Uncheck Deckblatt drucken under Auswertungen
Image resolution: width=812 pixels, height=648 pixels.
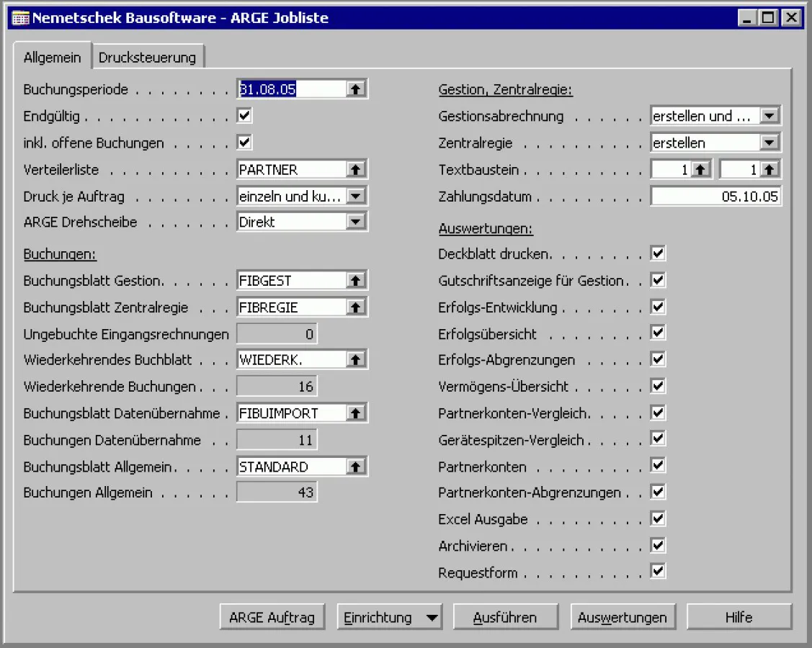point(656,253)
